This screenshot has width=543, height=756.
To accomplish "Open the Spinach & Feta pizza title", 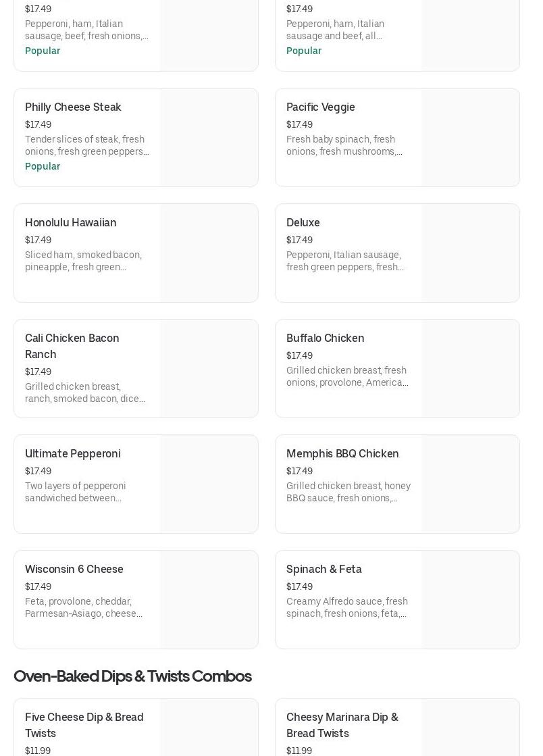I will [x=324, y=570].
